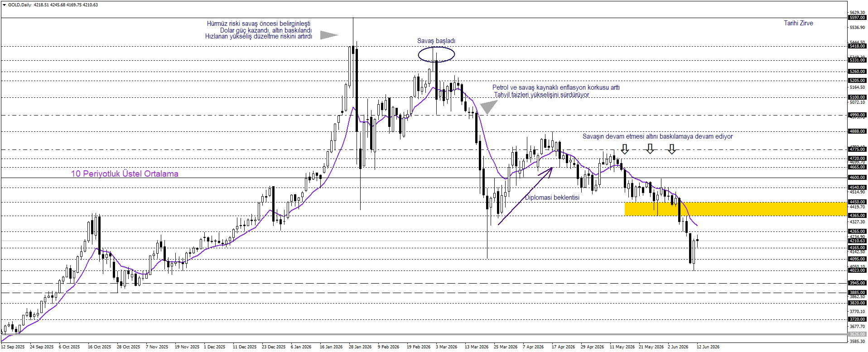Select the 4990.00 price level label
Viewport: 868px width, 352px height.
[857, 115]
